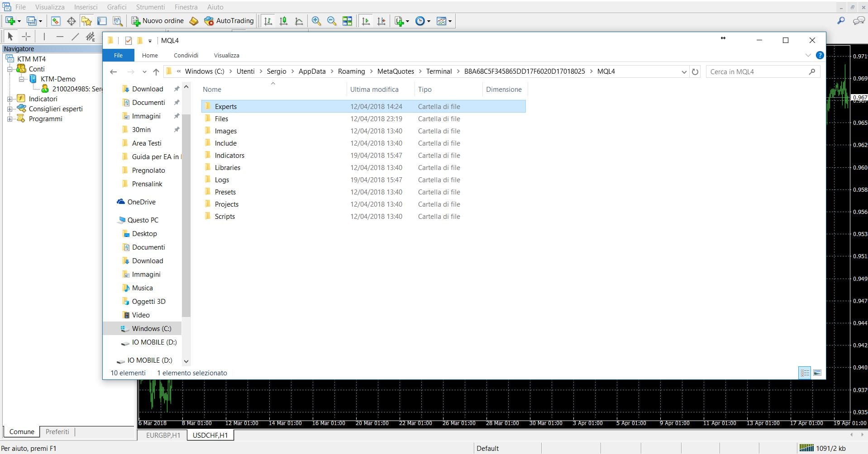Open the Strategy Tester icon
This screenshot has height=454, width=868.
tap(118, 21)
